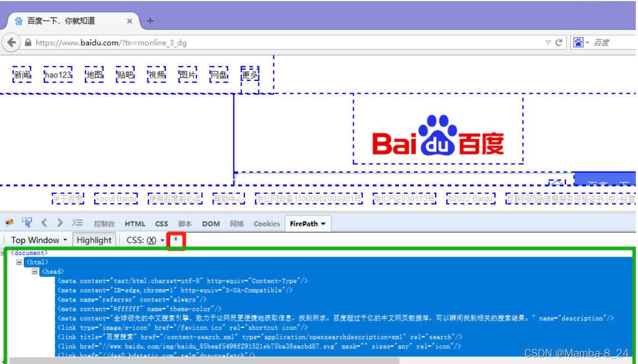Reload the page with refresh icon
The height and width of the screenshot is (364, 638).
[x=559, y=42]
